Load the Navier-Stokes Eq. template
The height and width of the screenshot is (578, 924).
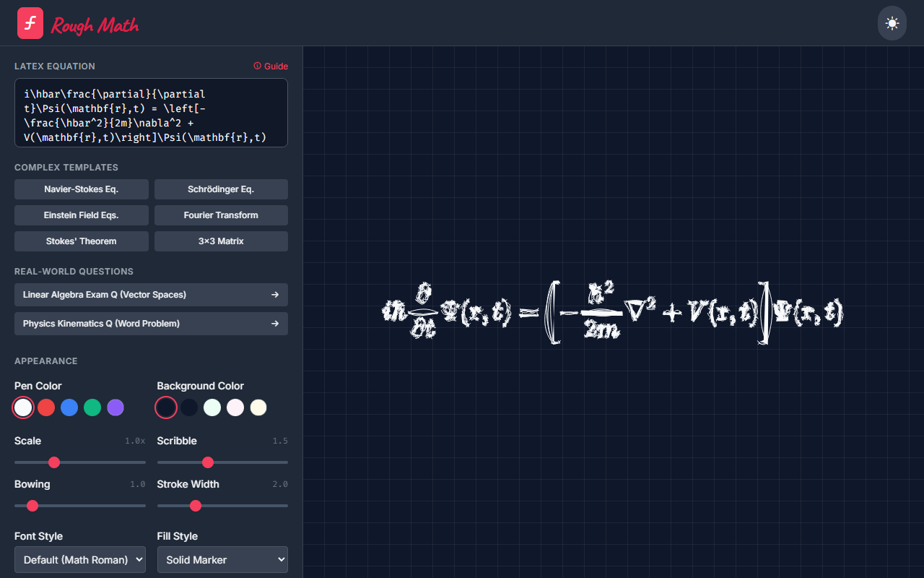(x=82, y=189)
